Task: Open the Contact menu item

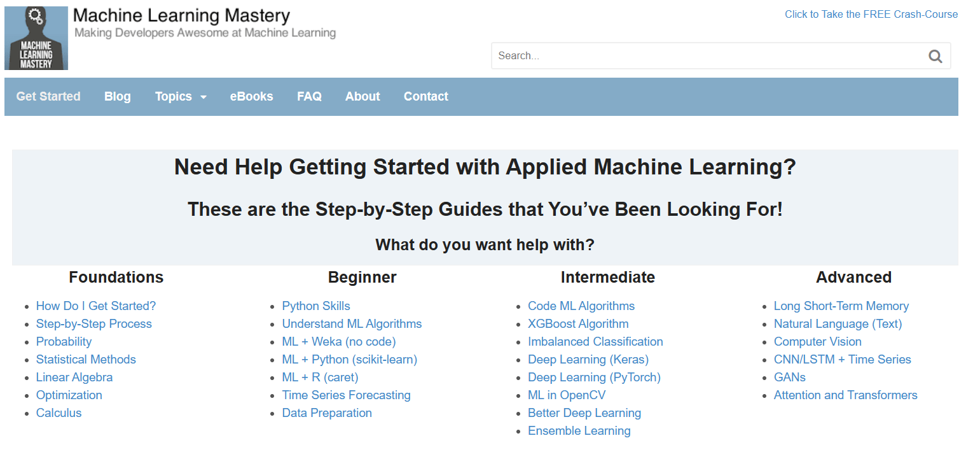Action: [x=425, y=96]
